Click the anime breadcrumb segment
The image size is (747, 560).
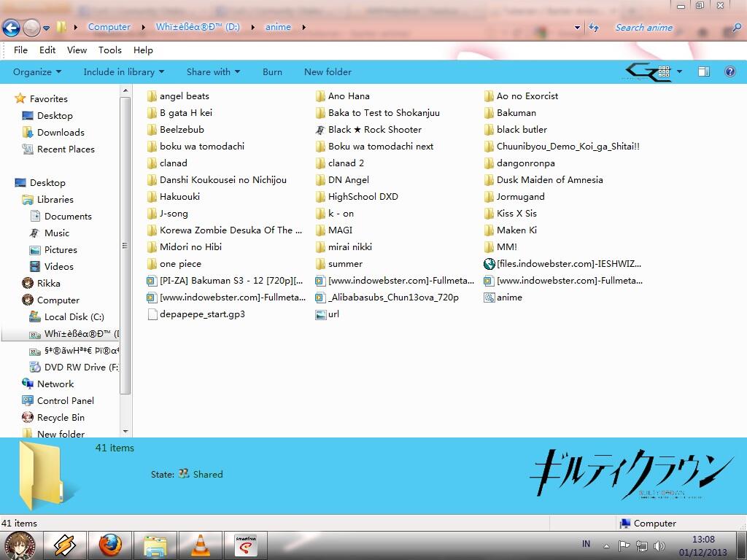pyautogui.click(x=278, y=27)
